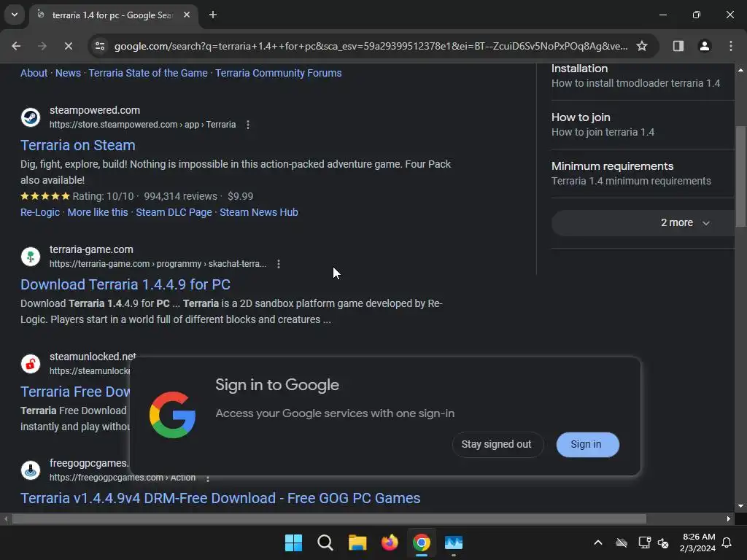747x560 pixels.
Task: Open the 'Terraria Free Dow...' result title
Action: pos(75,392)
